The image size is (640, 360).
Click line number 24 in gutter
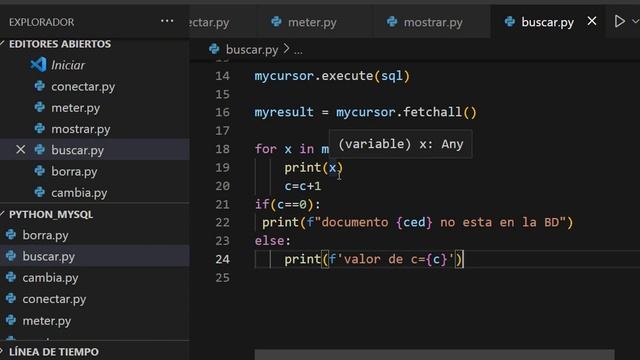point(222,259)
